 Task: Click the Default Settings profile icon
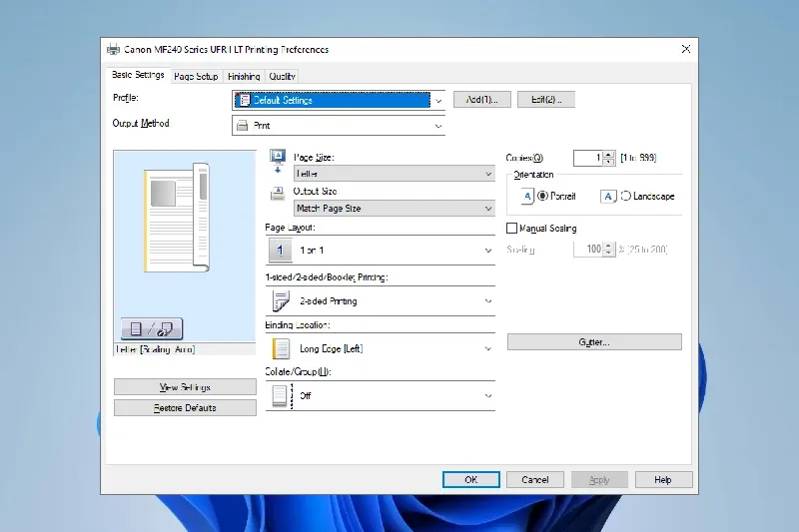(244, 100)
